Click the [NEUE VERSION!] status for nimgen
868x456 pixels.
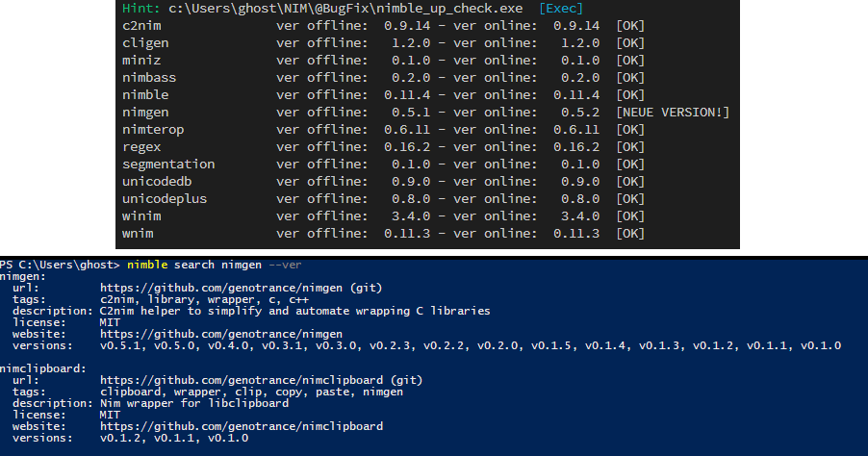[673, 113]
